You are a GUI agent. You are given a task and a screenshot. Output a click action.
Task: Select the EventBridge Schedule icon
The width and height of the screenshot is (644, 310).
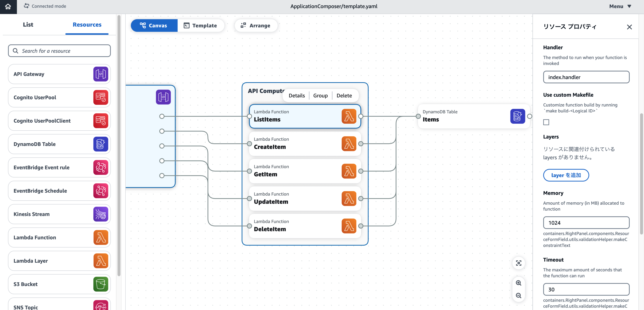tap(101, 191)
